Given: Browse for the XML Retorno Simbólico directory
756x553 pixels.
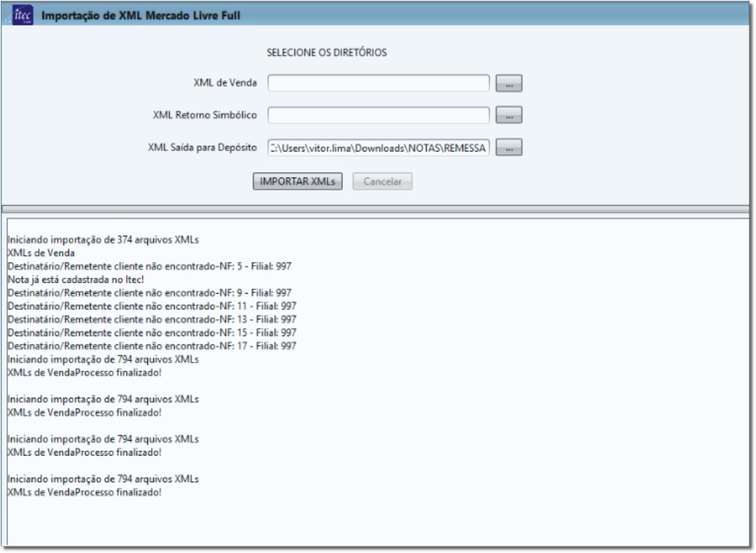Looking at the screenshot, I should [508, 115].
